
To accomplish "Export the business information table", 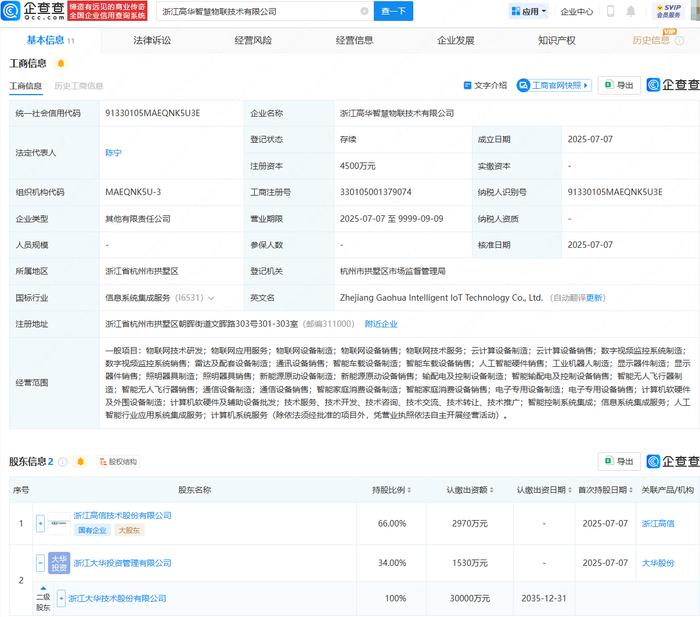I will pos(619,85).
